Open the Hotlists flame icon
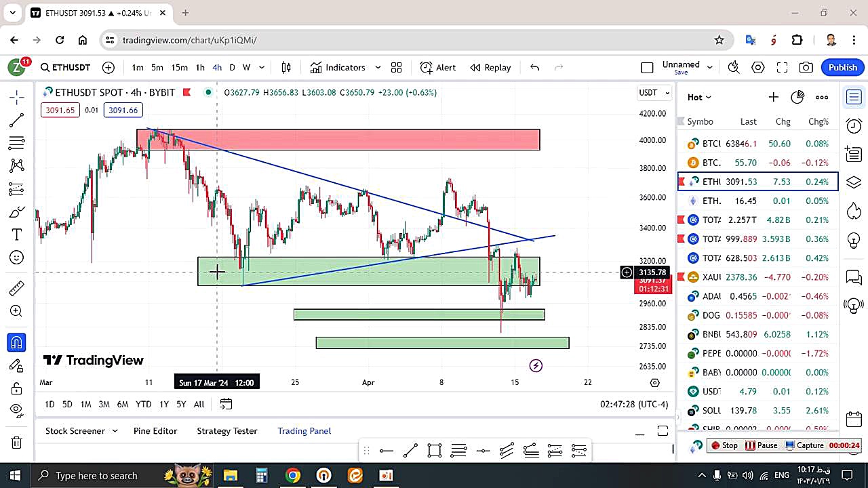 (x=854, y=211)
